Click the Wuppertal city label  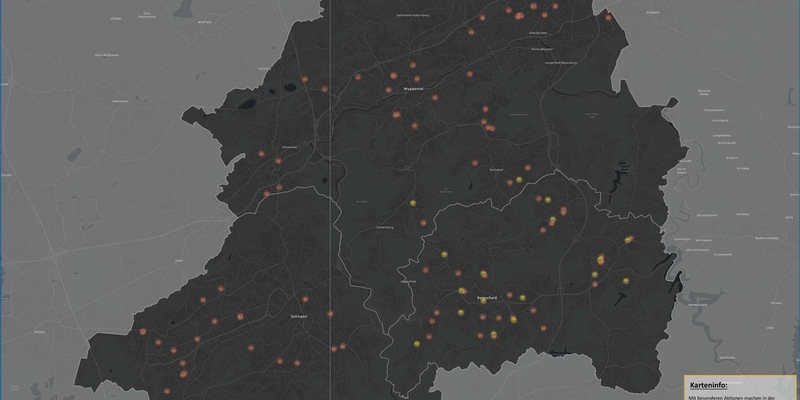tap(415, 90)
